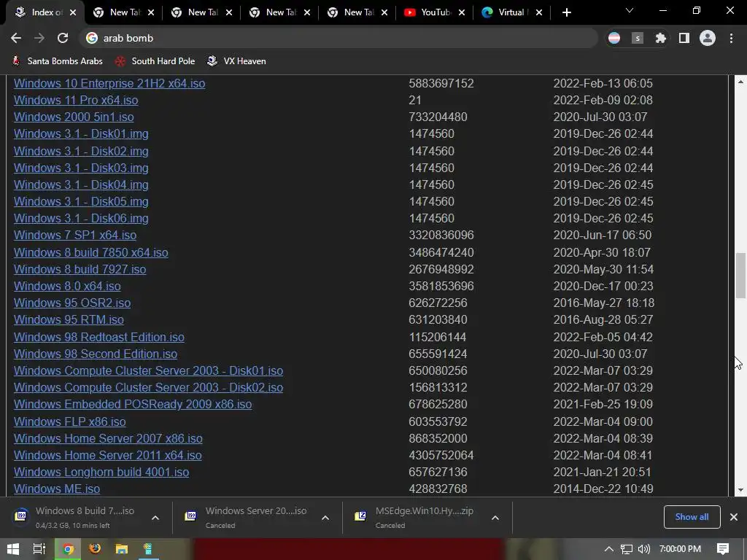
Task: Open Task View on the taskbar
Action: click(x=39, y=549)
